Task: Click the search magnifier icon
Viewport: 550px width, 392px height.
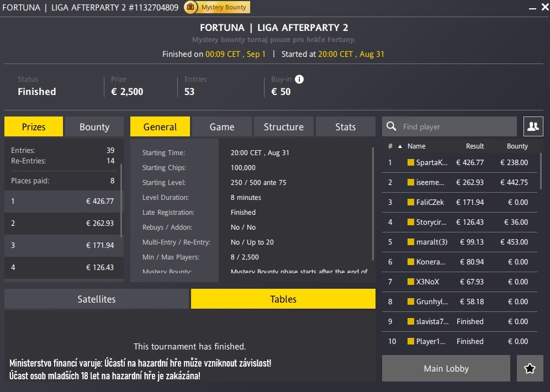Action: 392,126
